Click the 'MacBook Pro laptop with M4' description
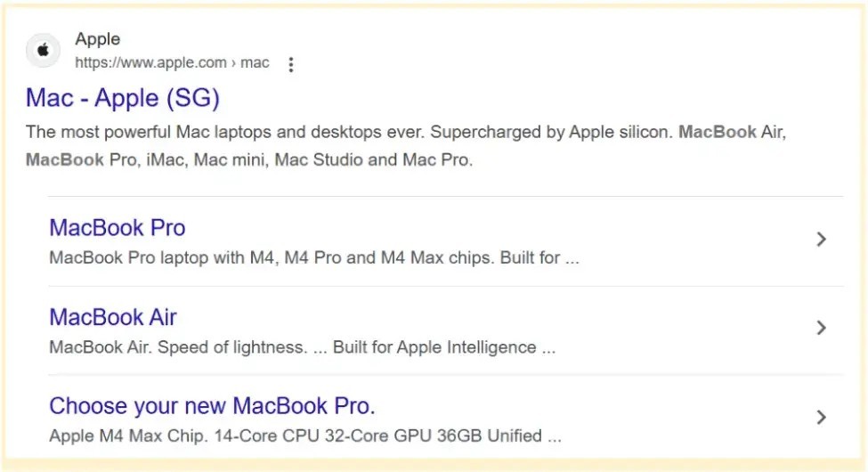This screenshot has width=868, height=472. click(x=314, y=257)
